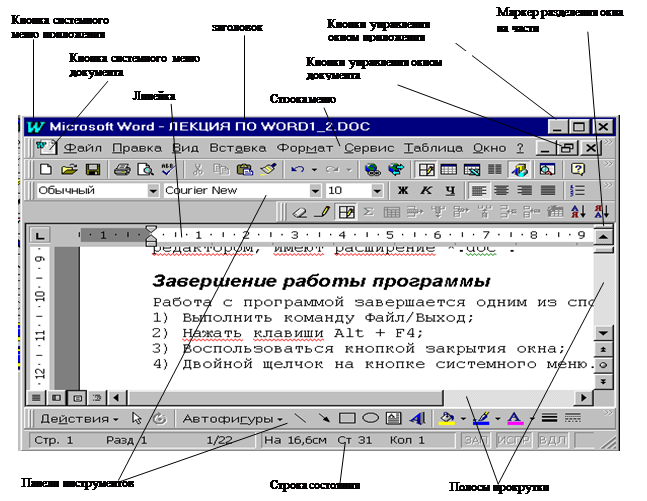The width and height of the screenshot is (647, 501).
Task: Open the Courier New font dropdown
Action: (316, 190)
